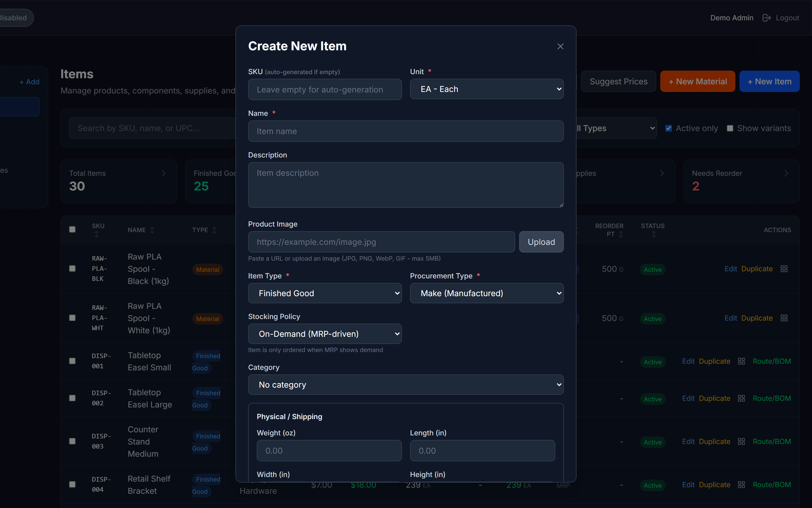Image resolution: width=812 pixels, height=508 pixels.
Task: Enable the Show variants checkbox
Action: 730,128
